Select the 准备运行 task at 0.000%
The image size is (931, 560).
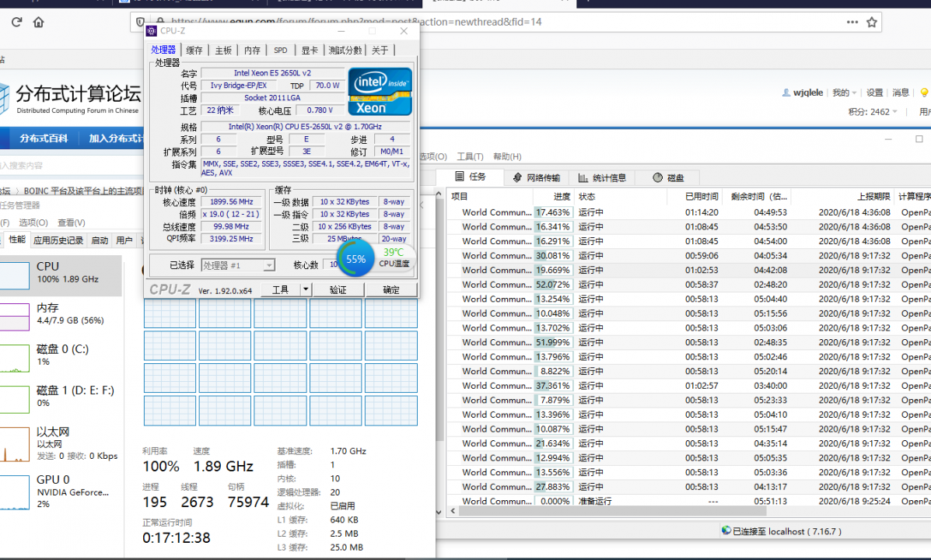(x=689, y=501)
